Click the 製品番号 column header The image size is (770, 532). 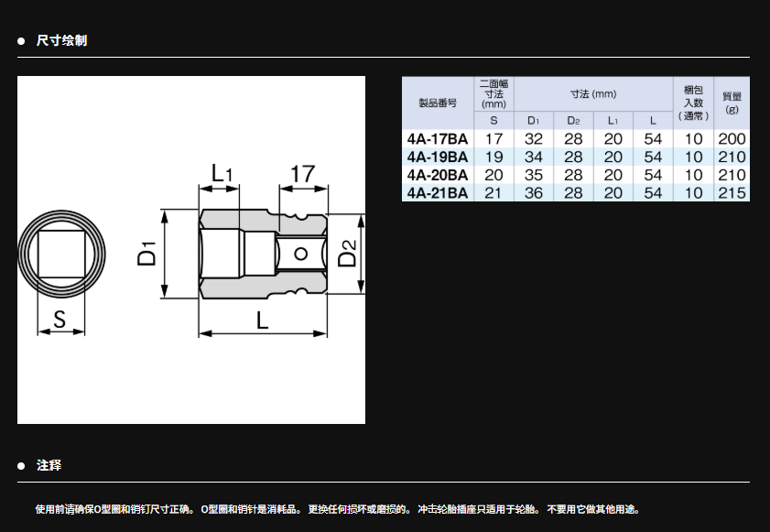click(x=437, y=103)
